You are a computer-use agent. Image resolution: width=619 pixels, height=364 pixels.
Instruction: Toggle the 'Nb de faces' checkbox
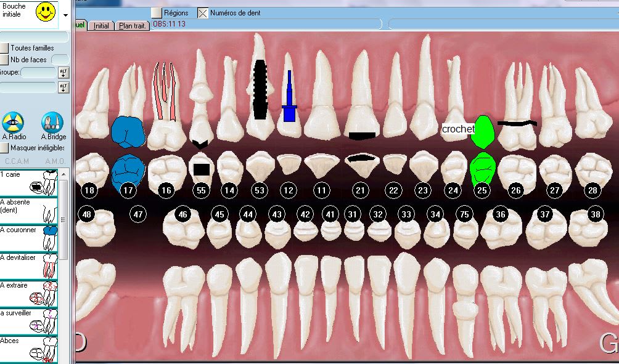pyautogui.click(x=4, y=60)
